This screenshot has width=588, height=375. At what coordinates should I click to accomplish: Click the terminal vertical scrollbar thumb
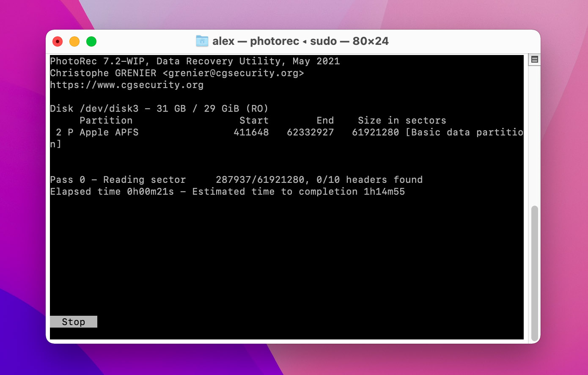click(535, 273)
